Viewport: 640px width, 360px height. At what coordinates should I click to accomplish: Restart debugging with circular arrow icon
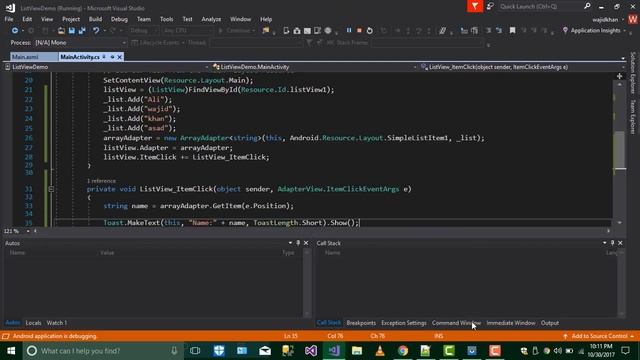tap(369, 31)
